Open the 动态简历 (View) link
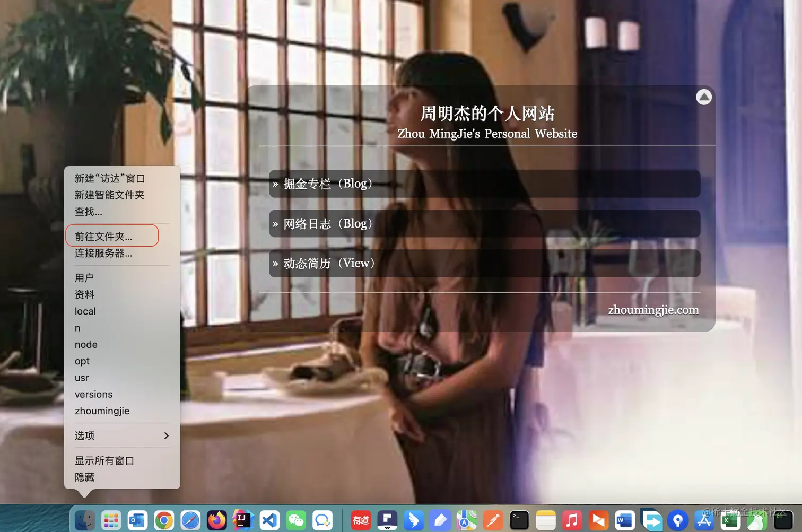The image size is (802, 532). pyautogui.click(x=484, y=263)
